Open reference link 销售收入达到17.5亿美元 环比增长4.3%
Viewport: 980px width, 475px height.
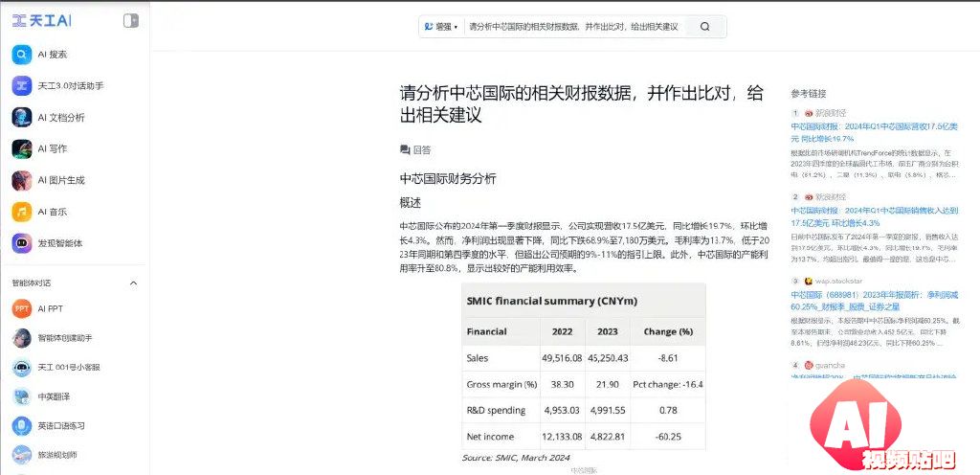(x=875, y=216)
